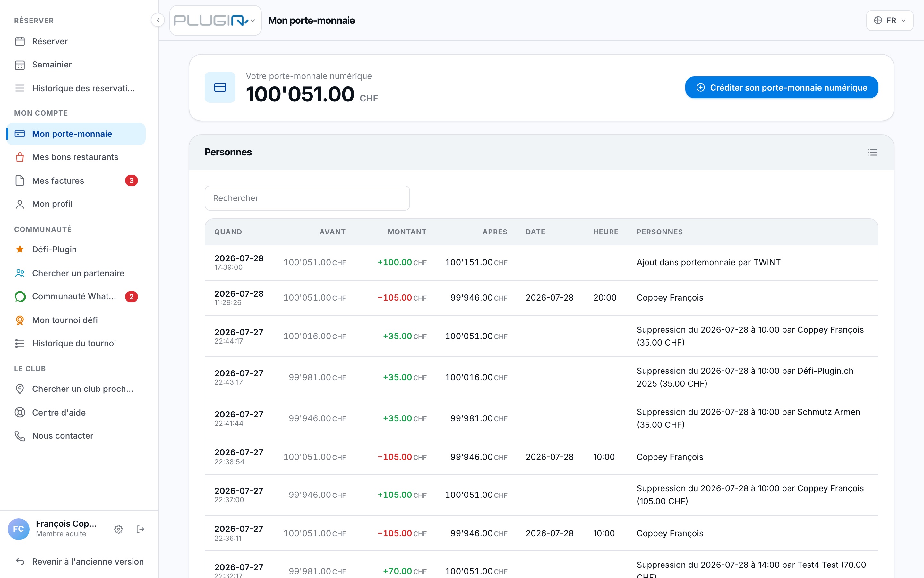Screen dimensions: 924x578
Task: Click the +100.00 CHF amount
Action: pyautogui.click(x=402, y=263)
